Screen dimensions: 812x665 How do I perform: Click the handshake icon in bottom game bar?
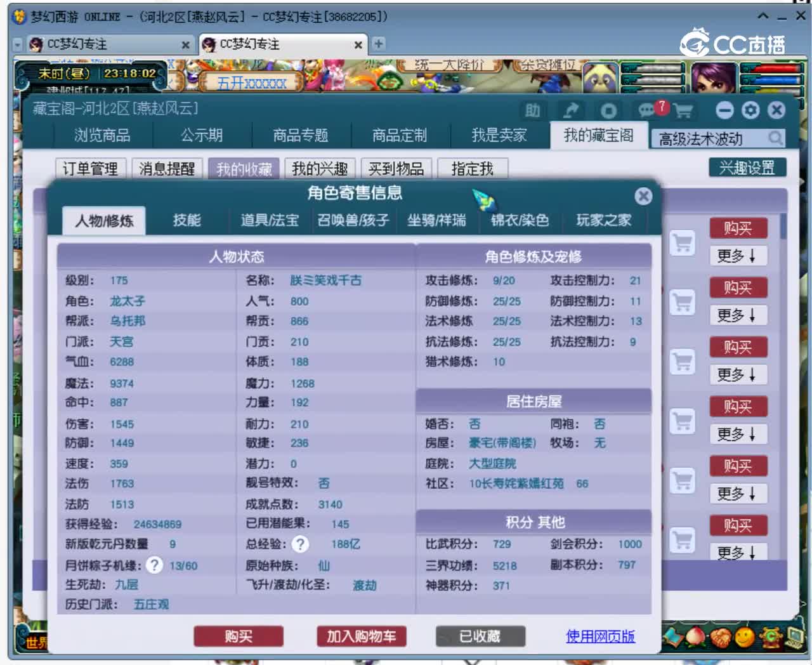pyautogui.click(x=721, y=636)
